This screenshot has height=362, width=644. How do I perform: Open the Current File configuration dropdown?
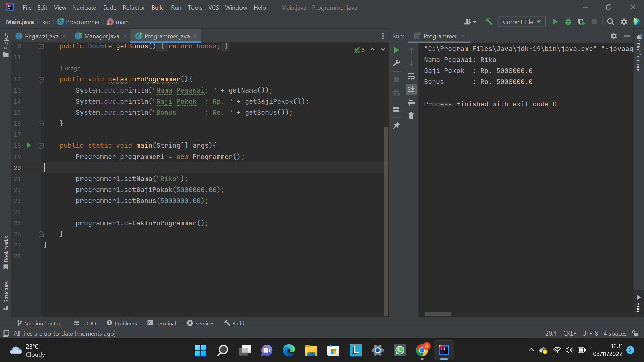(522, 22)
